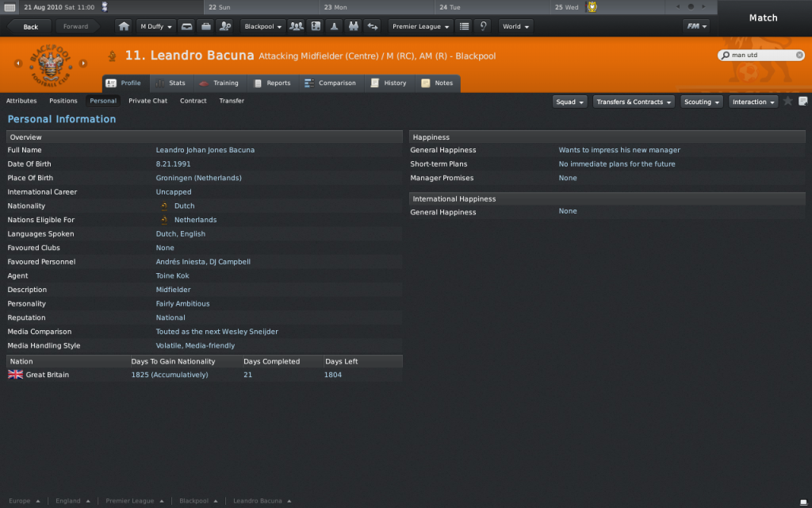Add player to shortlist star icon

point(787,101)
